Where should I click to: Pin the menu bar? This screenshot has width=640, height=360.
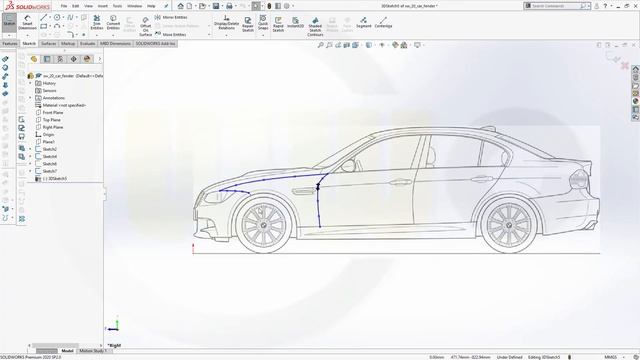click(166, 6)
